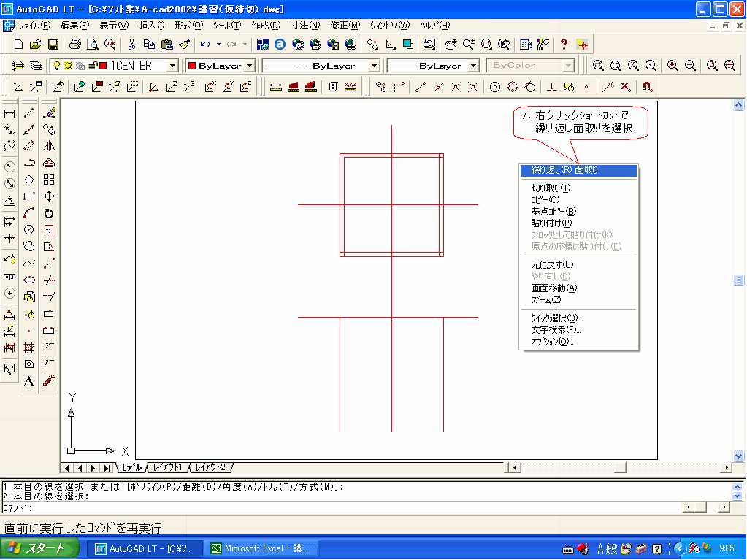Select the Polygon drawing tool
This screenshot has height=560, width=747.
29,180
